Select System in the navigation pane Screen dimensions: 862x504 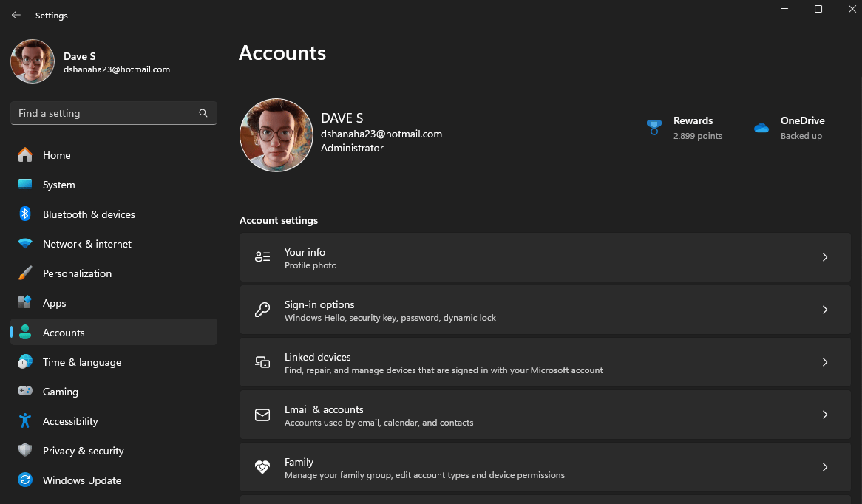point(59,185)
